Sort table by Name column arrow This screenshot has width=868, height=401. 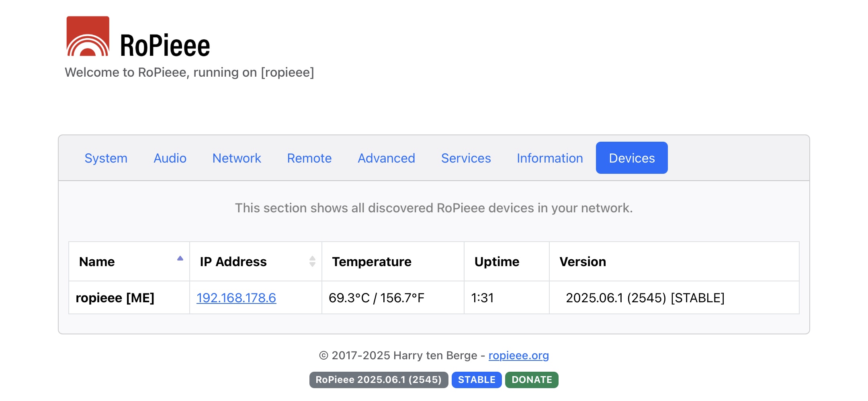click(180, 259)
